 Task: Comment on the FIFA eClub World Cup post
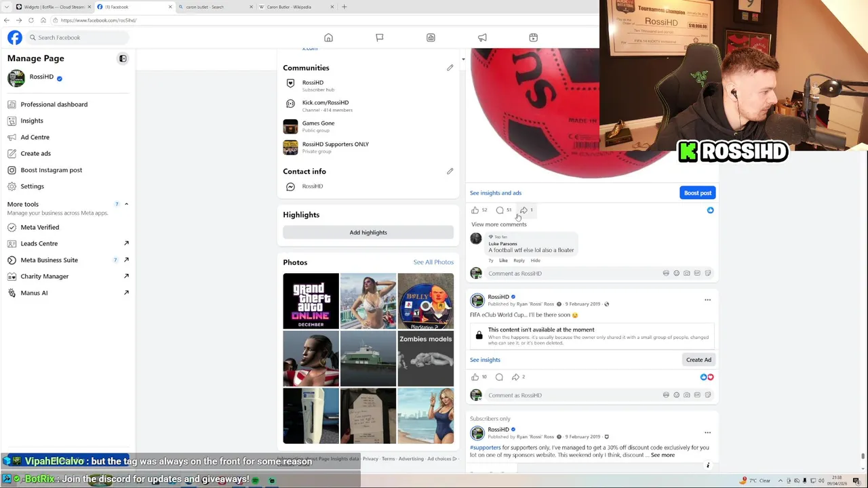pyautogui.click(x=499, y=377)
